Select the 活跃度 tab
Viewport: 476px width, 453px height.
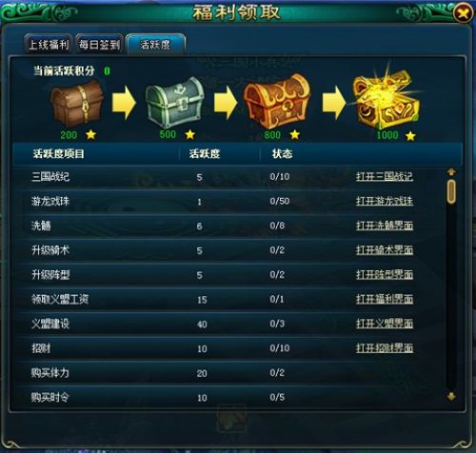(155, 44)
